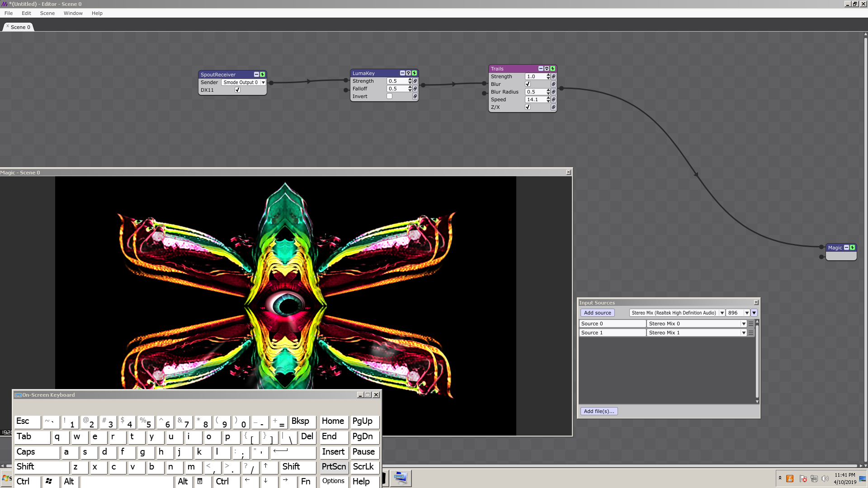Screen dimensions: 868x488
Task: Open the Edit menu
Action: pyautogui.click(x=26, y=13)
